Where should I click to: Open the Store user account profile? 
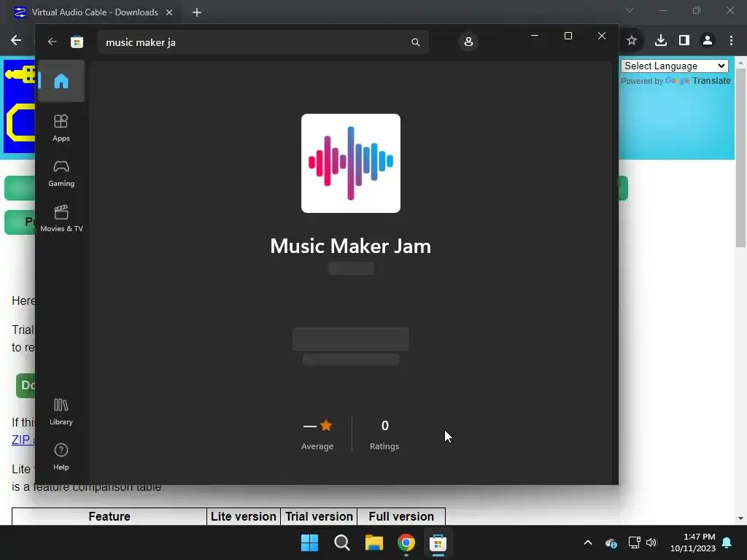[468, 42]
